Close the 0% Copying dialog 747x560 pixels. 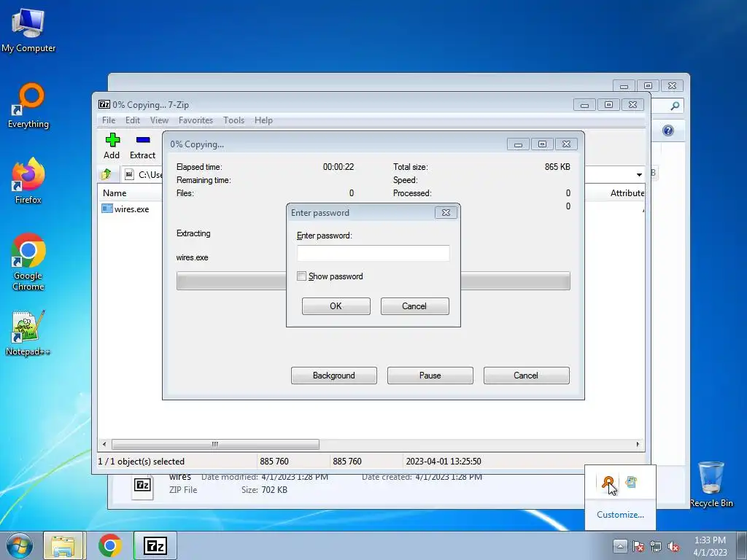(566, 144)
